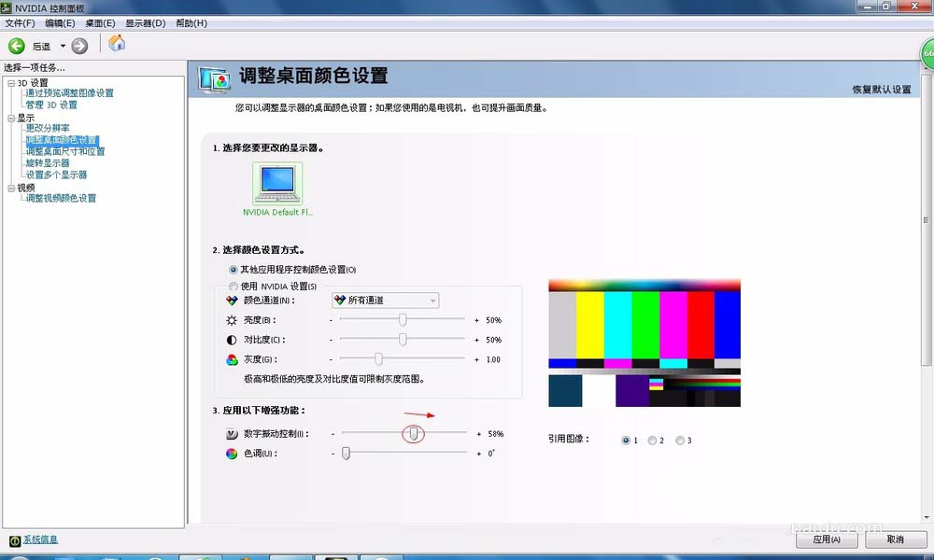Select reference image 3 radio button
The width and height of the screenshot is (934, 560).
(x=680, y=441)
